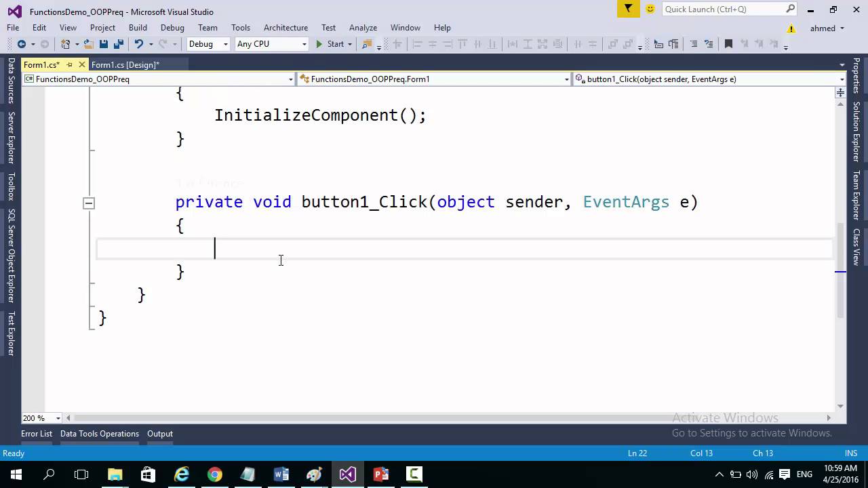Click the editor split-window handle above scrollbar
The height and width of the screenshot is (488, 868).
tap(840, 92)
